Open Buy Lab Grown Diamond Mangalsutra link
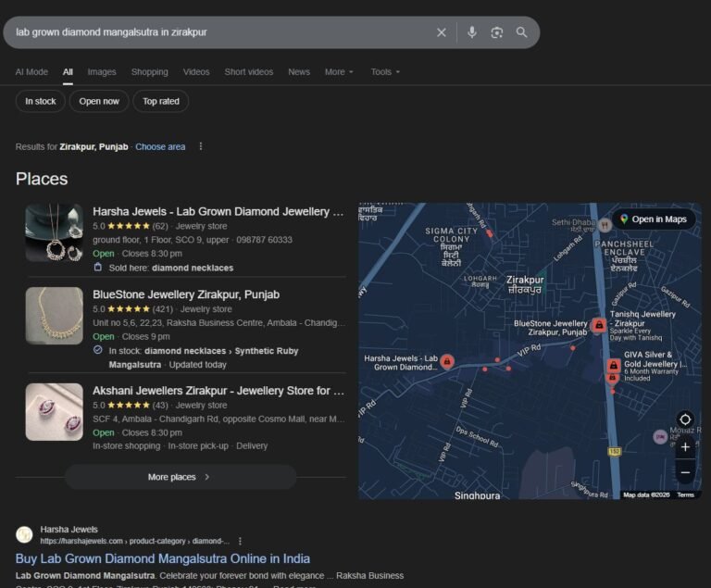The height and width of the screenshot is (588, 711). tap(163, 558)
